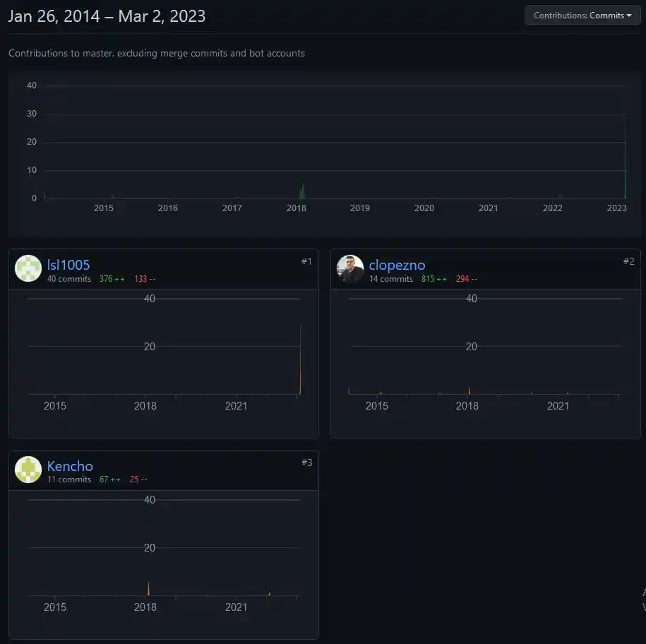View clopezno's 14 commits
The image size is (646, 644).
click(391, 279)
